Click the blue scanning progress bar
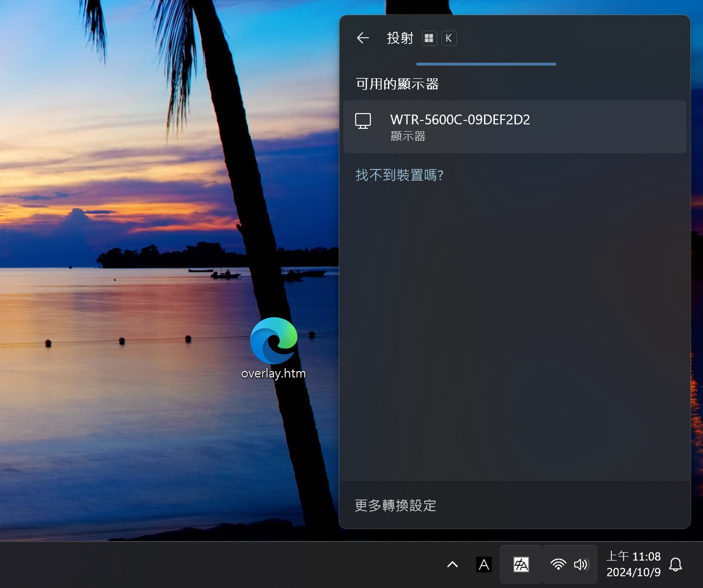The width and height of the screenshot is (703, 588). coord(486,64)
